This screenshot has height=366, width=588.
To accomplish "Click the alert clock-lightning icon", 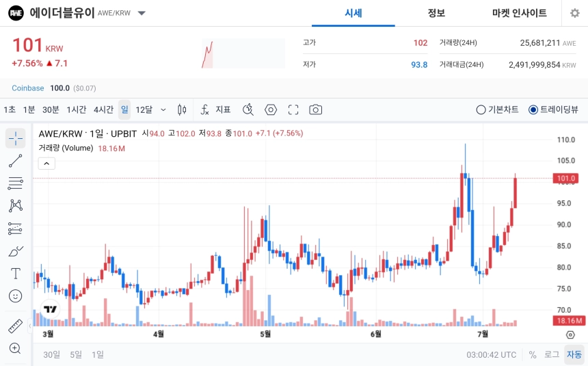I will [x=248, y=109].
